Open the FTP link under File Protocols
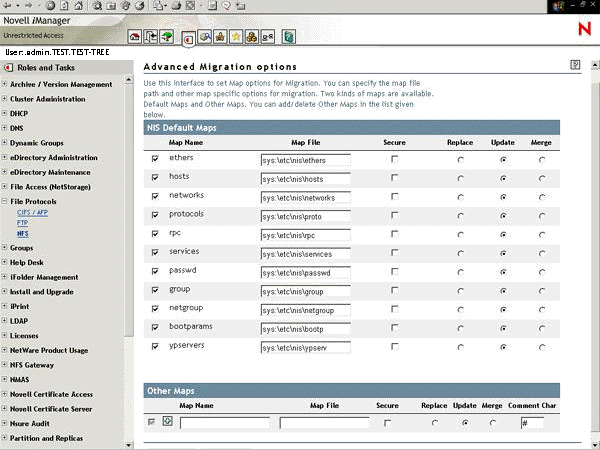Viewport: 600px width, 450px height. coord(22,223)
